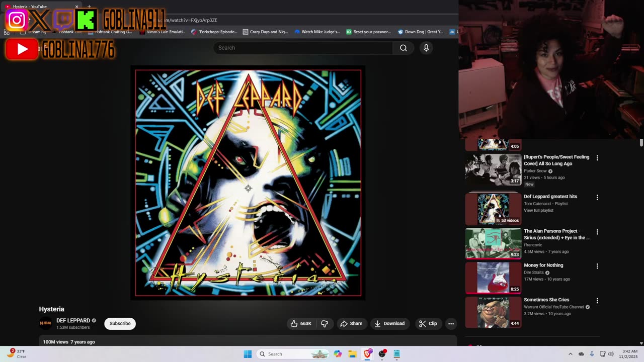Open options for Money for Nothing video

597,266
